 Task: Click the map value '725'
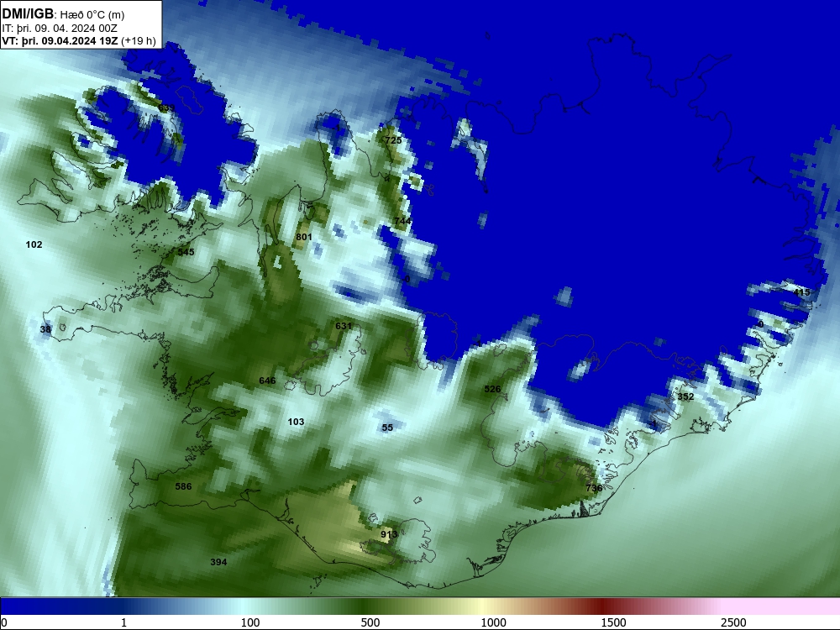pos(393,140)
